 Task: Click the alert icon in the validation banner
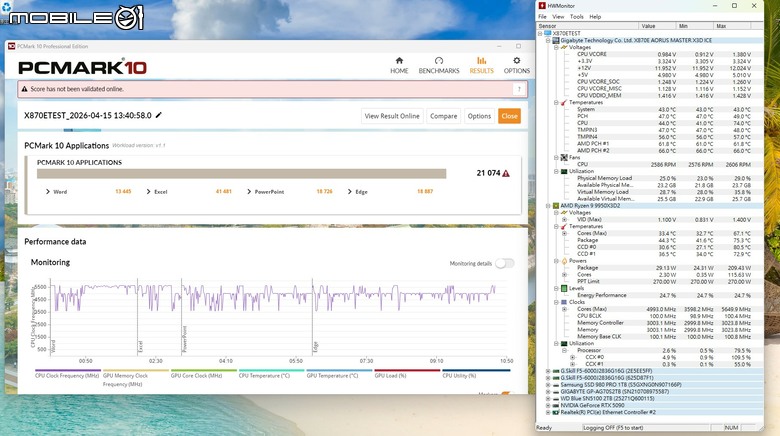pyautogui.click(x=24, y=89)
